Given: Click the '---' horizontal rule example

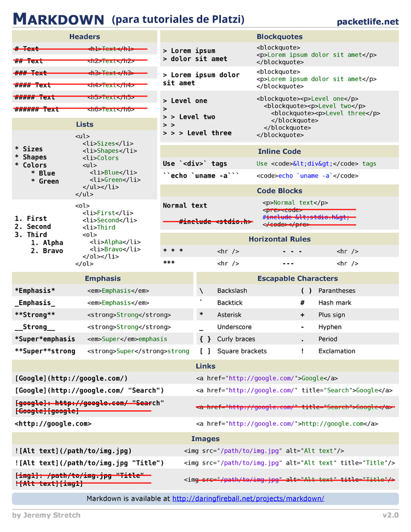Looking at the screenshot, I should pos(288,264).
